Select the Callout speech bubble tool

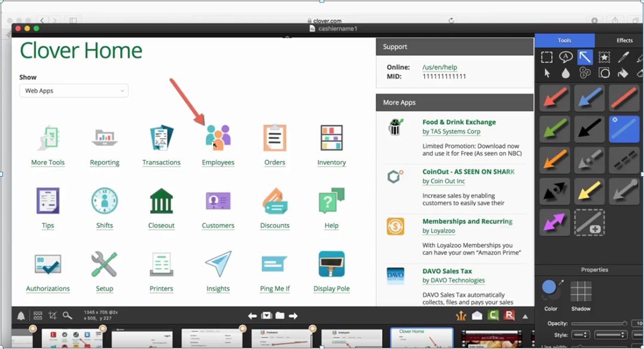[x=566, y=57]
